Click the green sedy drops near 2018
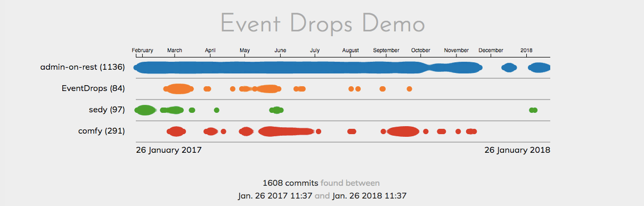Viewport: 644px width, 206px height. click(533, 110)
